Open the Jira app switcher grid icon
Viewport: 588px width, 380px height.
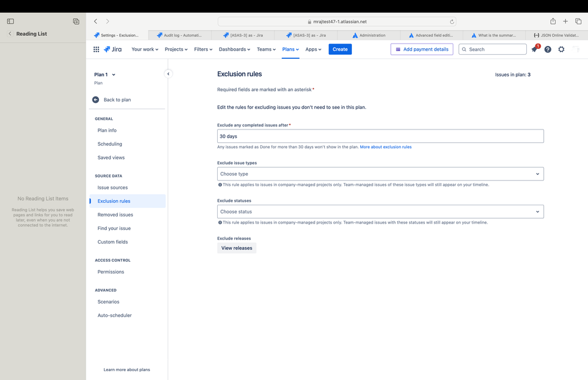(96, 49)
